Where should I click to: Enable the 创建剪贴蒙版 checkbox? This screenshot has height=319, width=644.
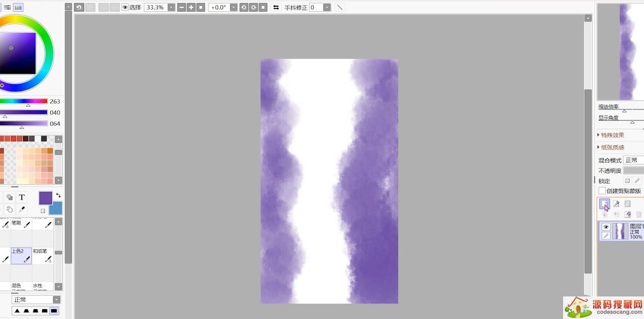click(602, 191)
